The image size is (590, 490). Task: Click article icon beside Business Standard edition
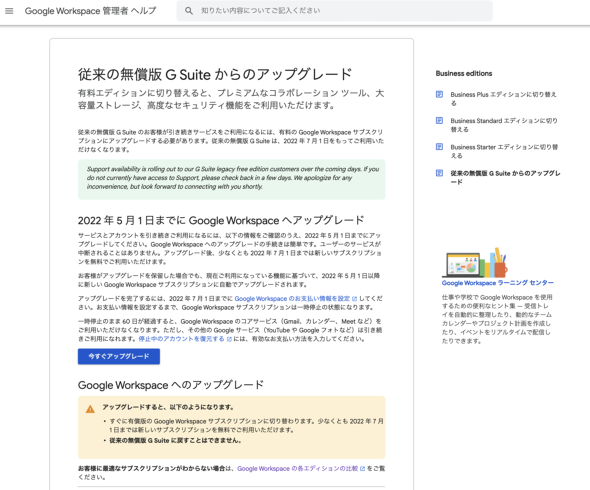[439, 120]
